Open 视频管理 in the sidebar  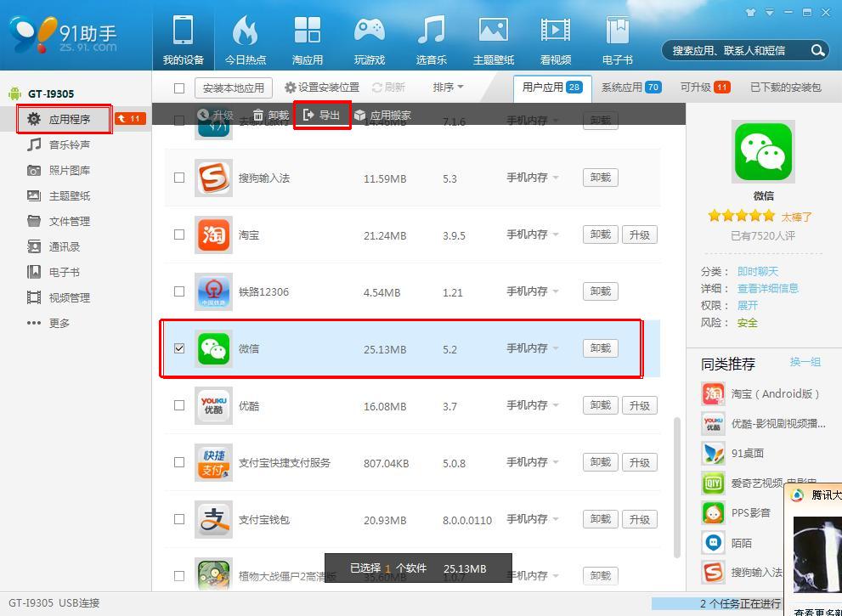click(x=59, y=297)
